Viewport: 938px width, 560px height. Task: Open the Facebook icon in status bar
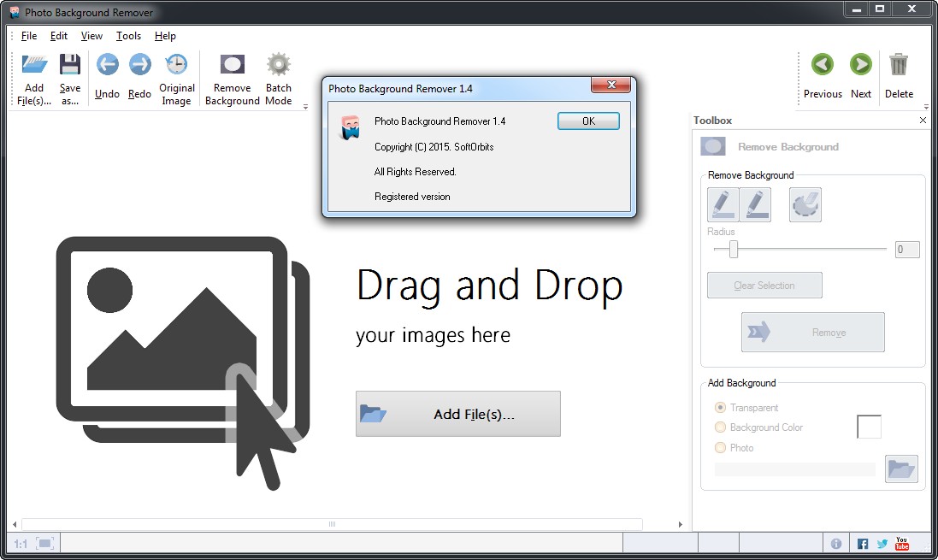click(863, 543)
